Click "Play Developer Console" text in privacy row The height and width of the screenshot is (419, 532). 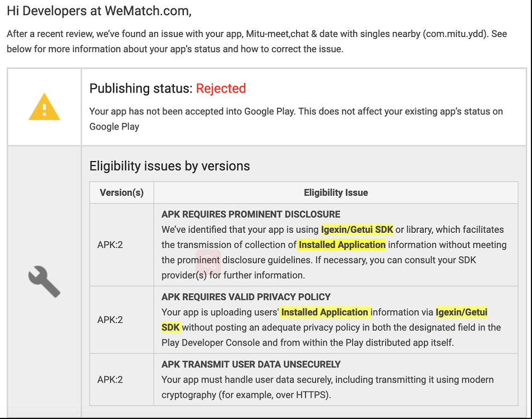coord(211,343)
